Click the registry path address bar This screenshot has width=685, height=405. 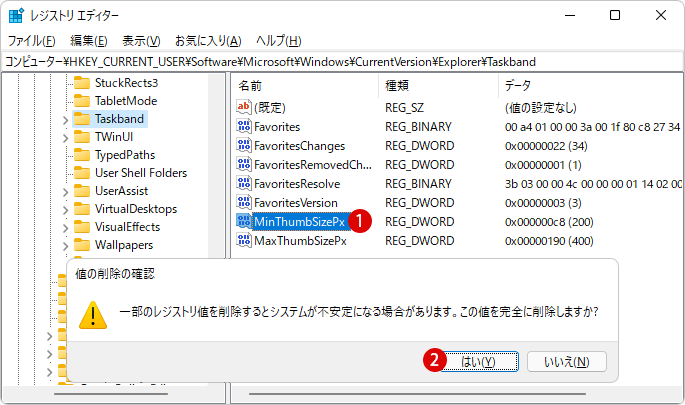(342, 62)
